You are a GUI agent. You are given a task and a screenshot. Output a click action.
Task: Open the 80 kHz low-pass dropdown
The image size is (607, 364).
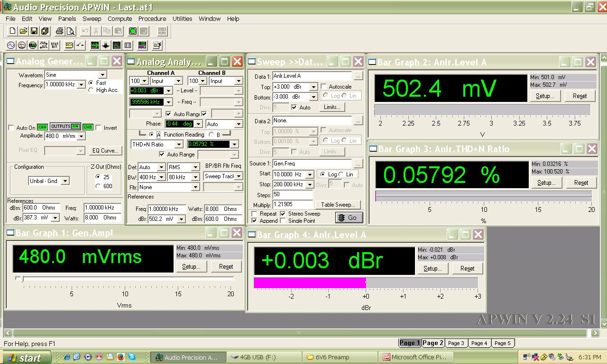click(x=195, y=177)
